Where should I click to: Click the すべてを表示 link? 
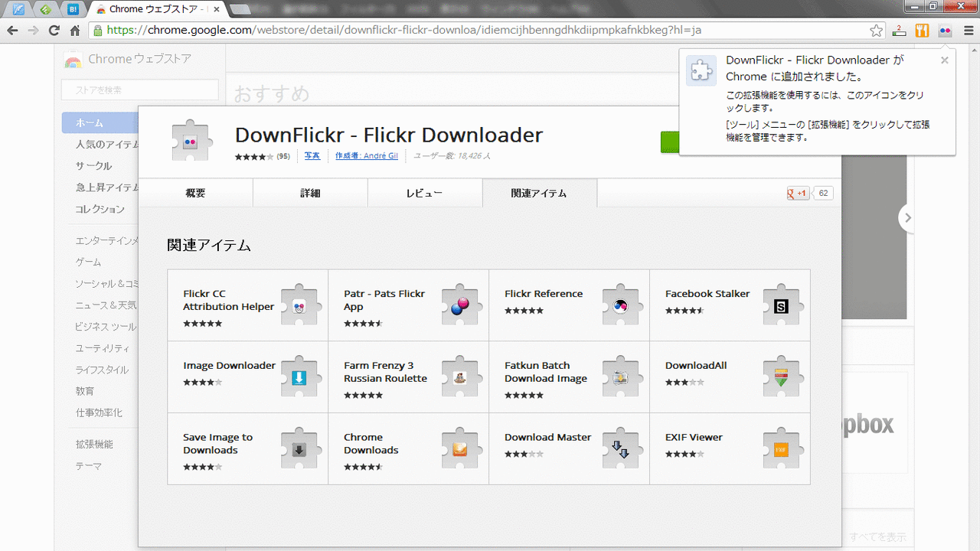click(x=878, y=536)
